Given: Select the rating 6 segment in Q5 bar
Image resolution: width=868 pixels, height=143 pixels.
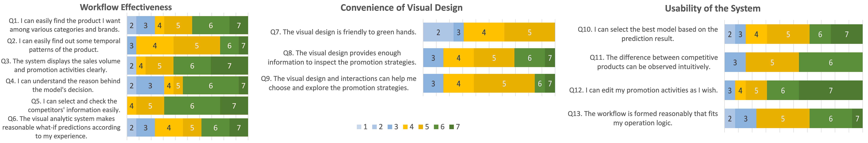Looking at the screenshot, I should click(x=192, y=106).
